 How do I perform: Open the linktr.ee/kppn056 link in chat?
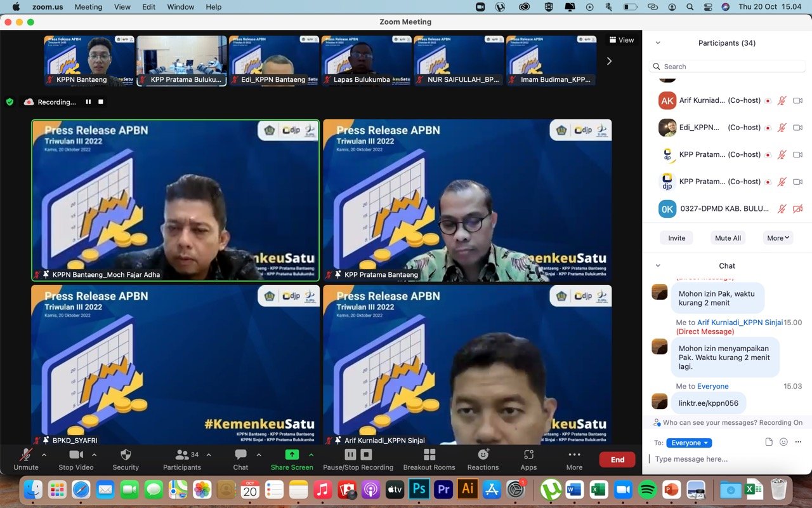tap(708, 403)
